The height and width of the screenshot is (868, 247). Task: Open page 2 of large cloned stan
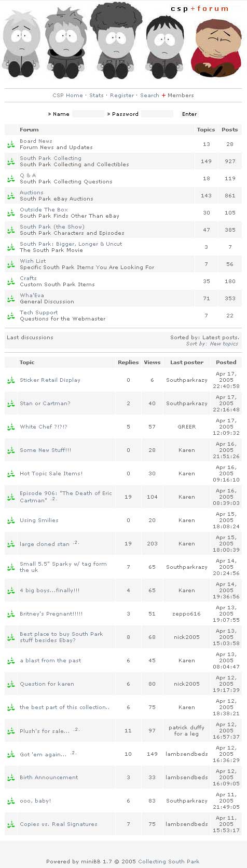tap(76, 543)
